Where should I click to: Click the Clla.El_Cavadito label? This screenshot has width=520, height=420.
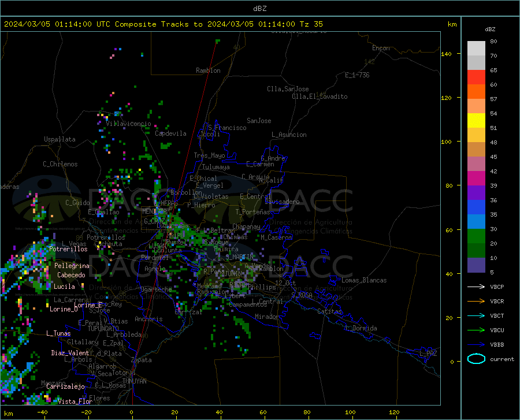pyautogui.click(x=320, y=96)
